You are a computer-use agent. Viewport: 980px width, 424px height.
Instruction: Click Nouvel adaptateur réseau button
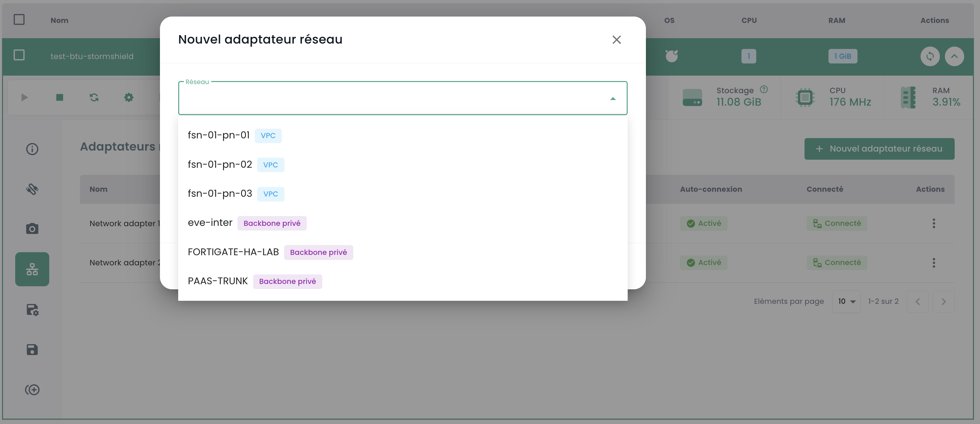879,149
